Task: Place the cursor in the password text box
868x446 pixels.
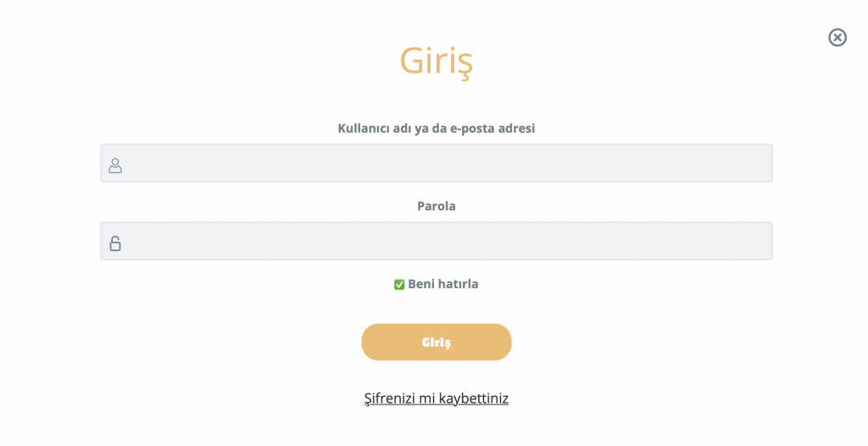Action: click(449, 242)
